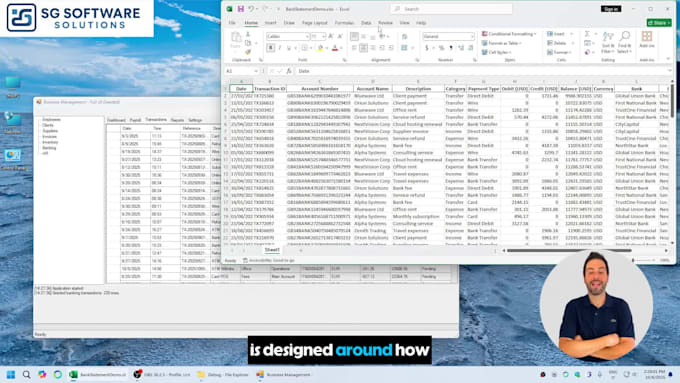This screenshot has width=680, height=383.
Task: Switch to the Page Layout tab
Action: 315,23
